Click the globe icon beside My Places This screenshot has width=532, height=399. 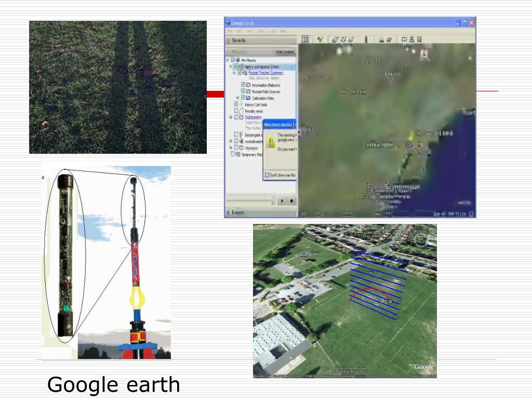tap(238, 60)
